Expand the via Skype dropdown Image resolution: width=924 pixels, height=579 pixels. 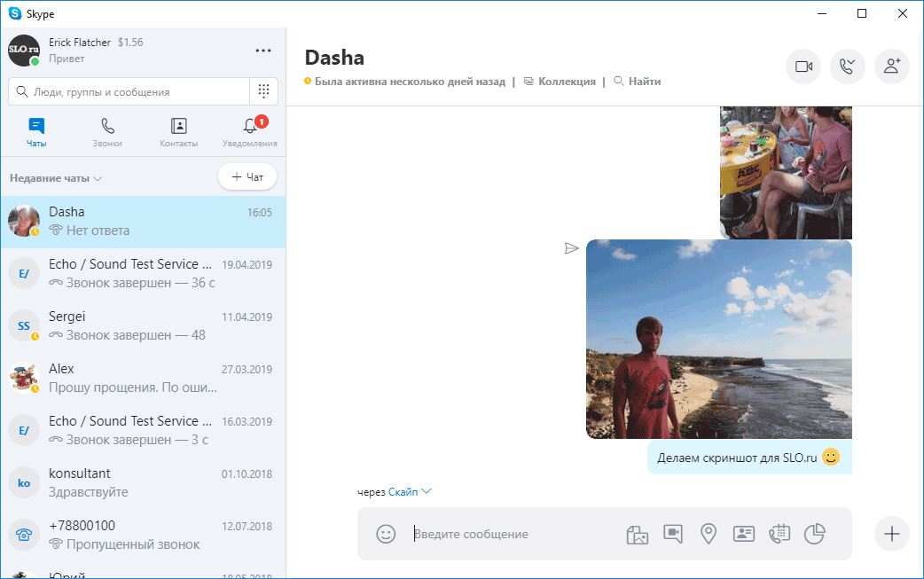pyautogui.click(x=410, y=492)
